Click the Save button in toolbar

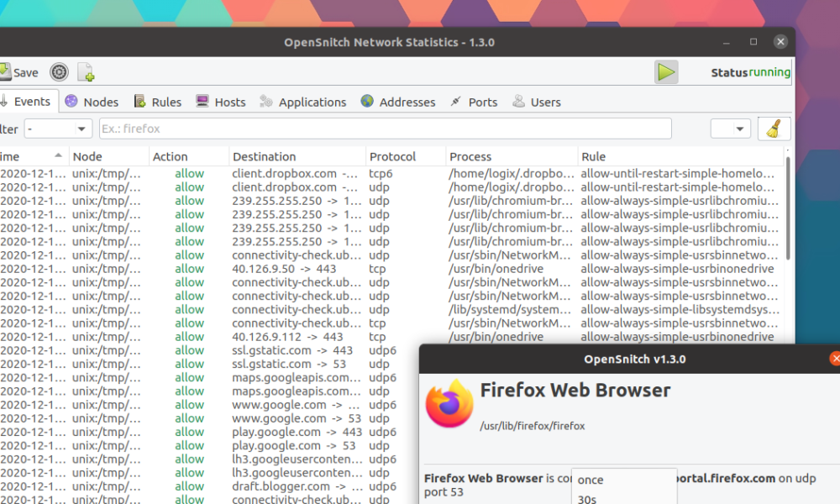(20, 72)
